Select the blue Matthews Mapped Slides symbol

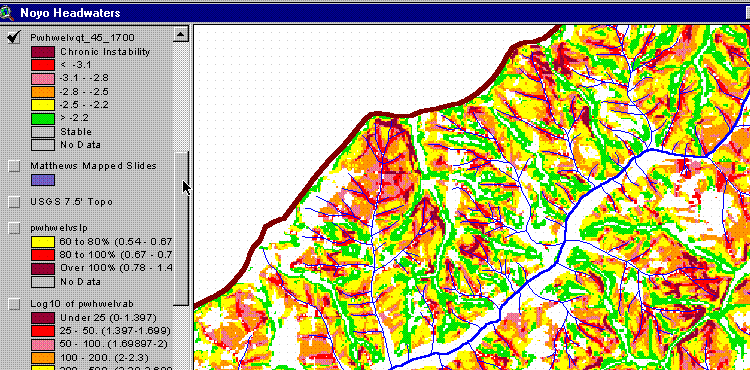point(43,180)
